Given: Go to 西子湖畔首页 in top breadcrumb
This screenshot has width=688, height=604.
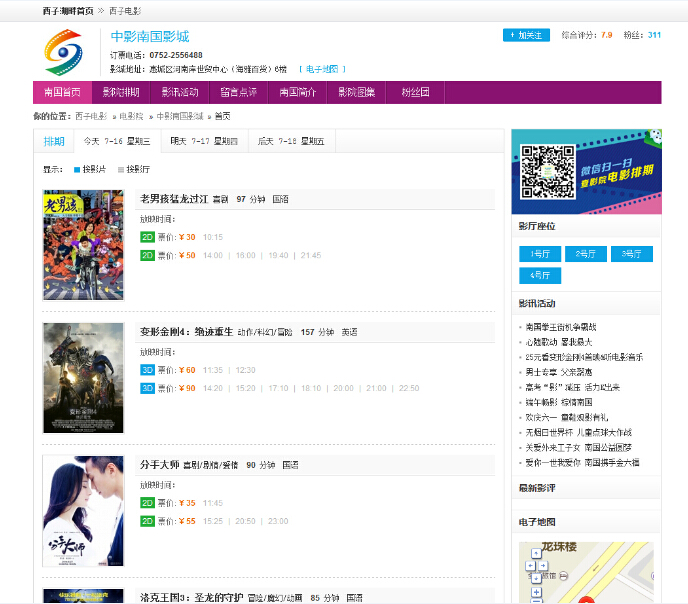Looking at the screenshot, I should 68,11.
